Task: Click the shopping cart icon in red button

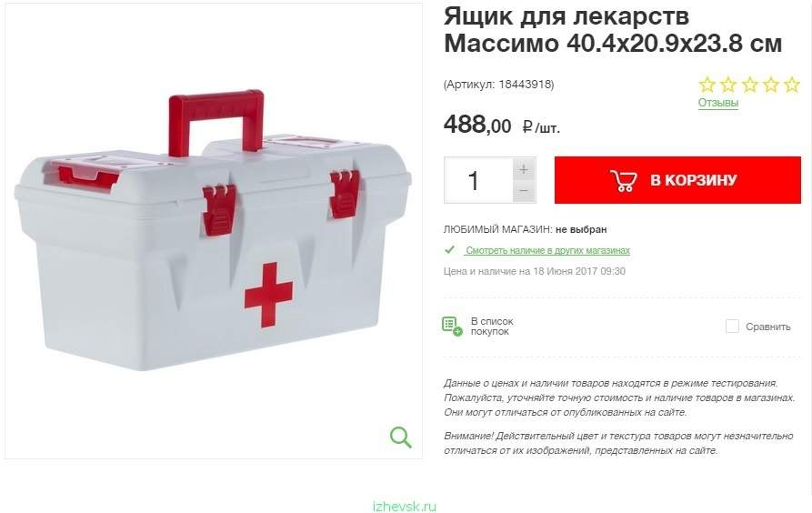Action: pos(624,180)
